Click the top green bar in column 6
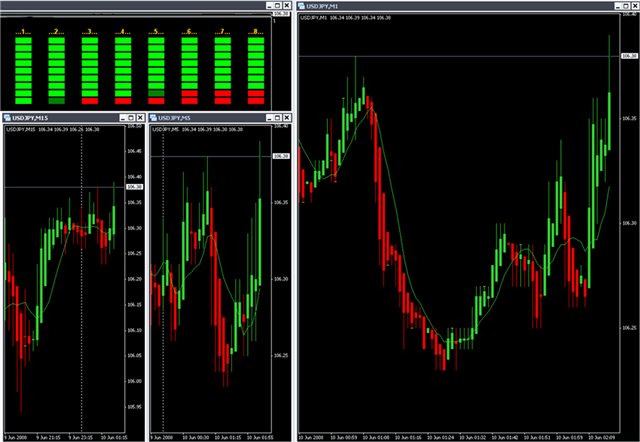Image resolution: width=640 pixels, height=442 pixels. point(189,43)
